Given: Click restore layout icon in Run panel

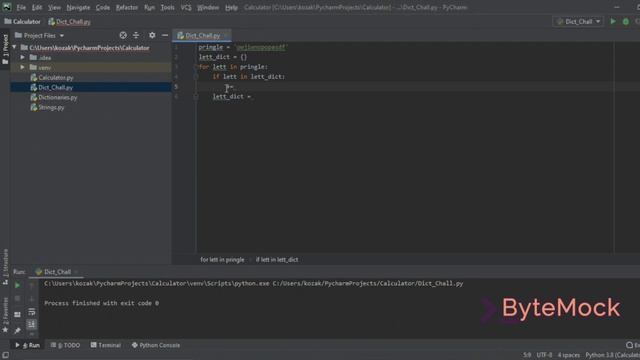Looking at the screenshot, I should pyautogui.click(x=17, y=314).
